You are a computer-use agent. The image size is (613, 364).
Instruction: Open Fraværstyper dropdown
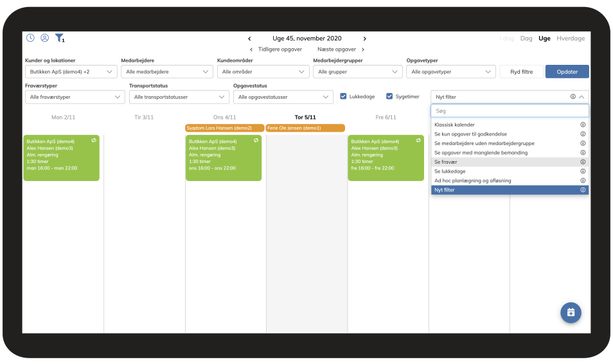click(75, 97)
